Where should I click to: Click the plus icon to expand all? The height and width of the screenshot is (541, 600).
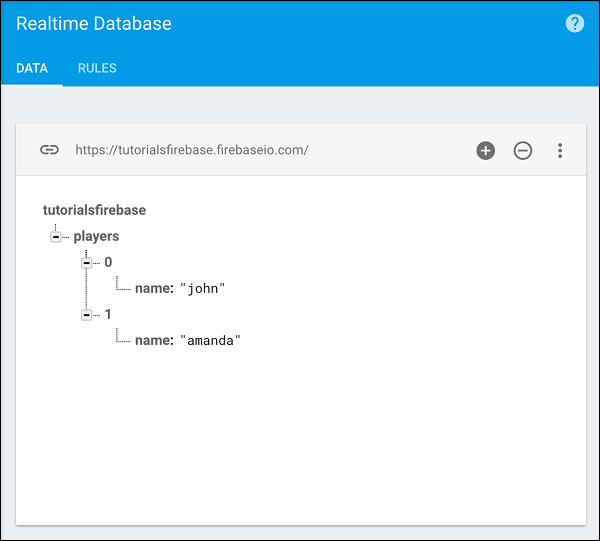pyautogui.click(x=485, y=151)
